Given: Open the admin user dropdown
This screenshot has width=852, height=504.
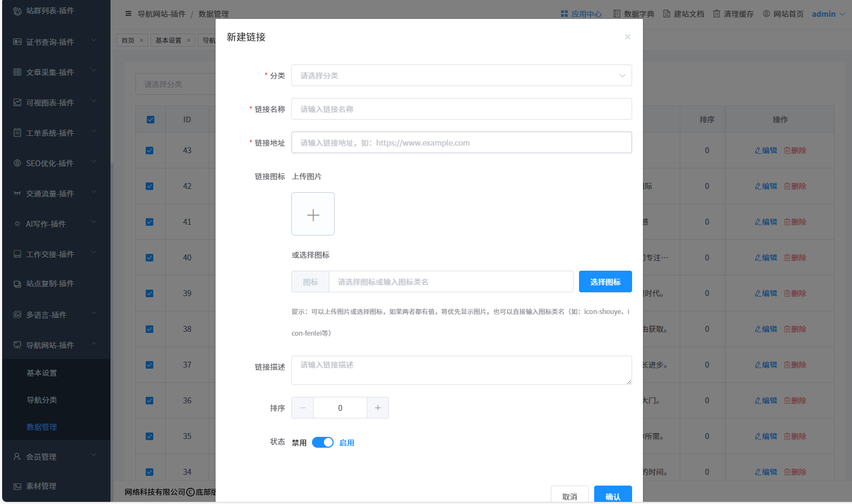Looking at the screenshot, I should tap(828, 14).
